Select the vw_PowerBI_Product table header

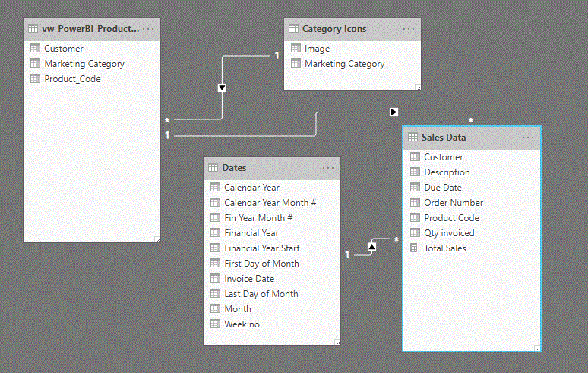point(92,29)
